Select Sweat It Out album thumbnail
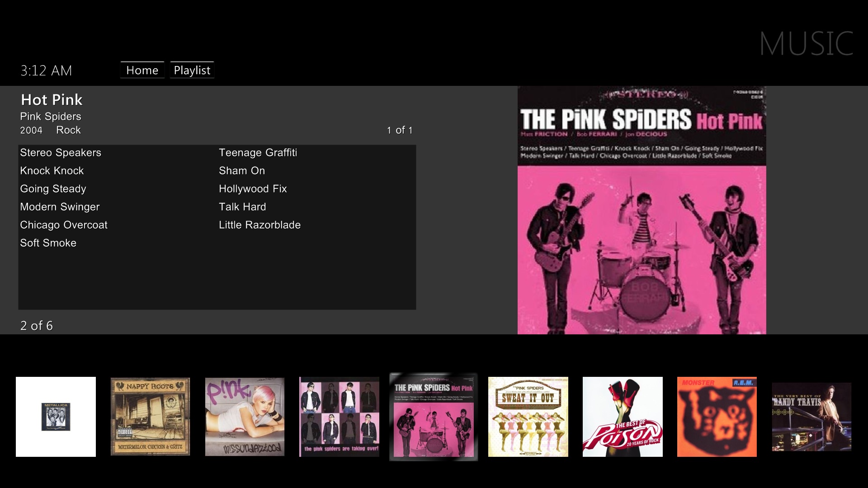 [x=528, y=417]
